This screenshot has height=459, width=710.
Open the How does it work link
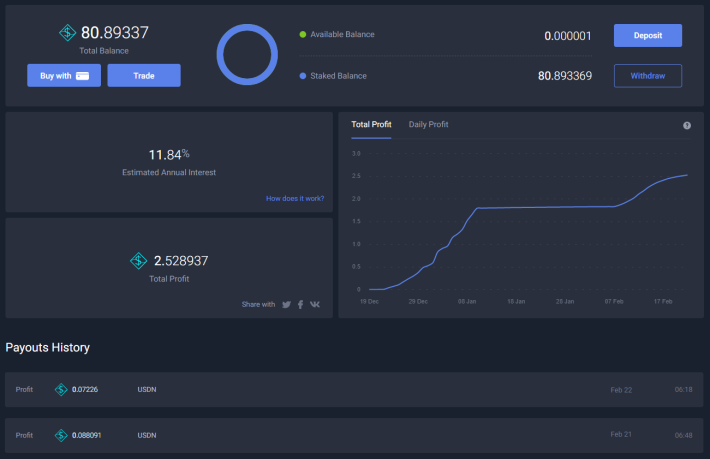(x=295, y=198)
